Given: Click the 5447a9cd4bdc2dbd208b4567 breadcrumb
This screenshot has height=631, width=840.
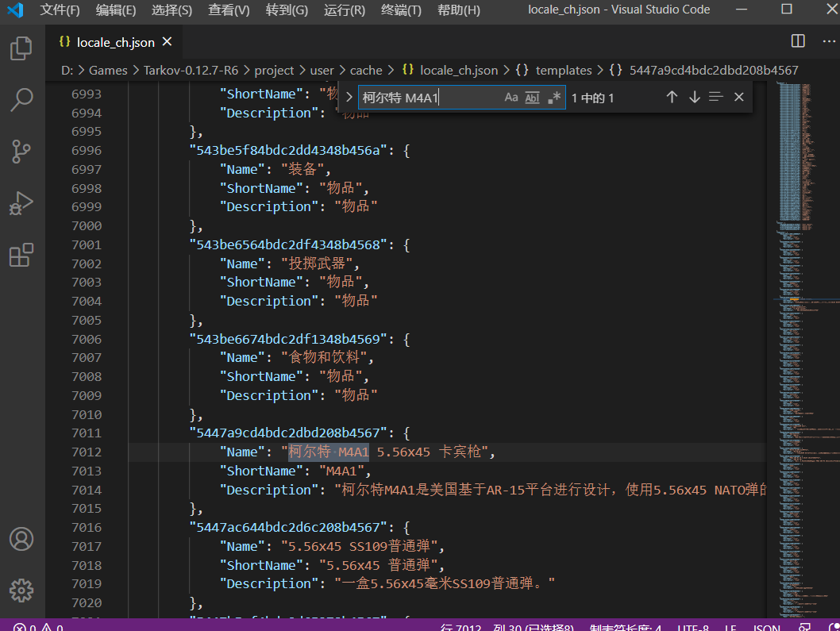Looking at the screenshot, I should coord(704,70).
